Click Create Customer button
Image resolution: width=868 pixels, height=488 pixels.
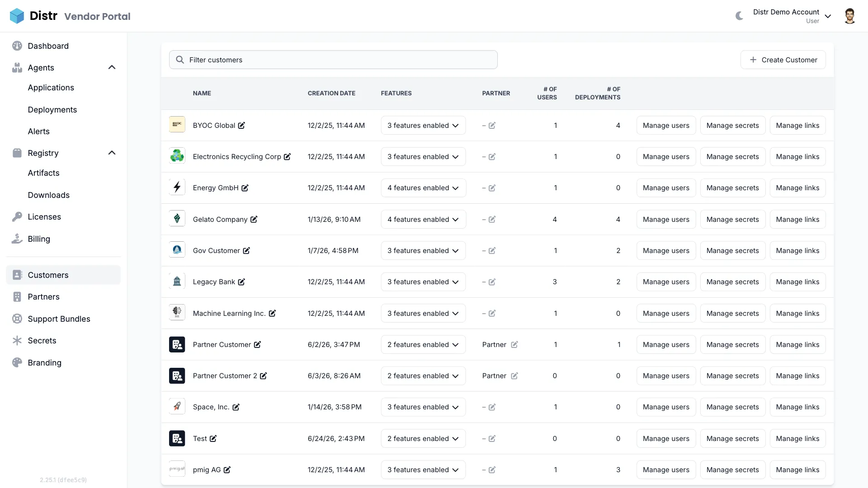783,60
